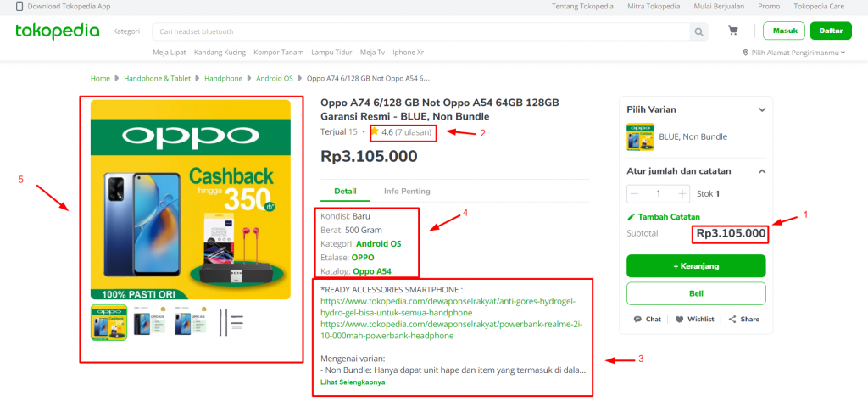The height and width of the screenshot is (401, 868).
Task: Click the main OPPO product image
Action: (191, 199)
